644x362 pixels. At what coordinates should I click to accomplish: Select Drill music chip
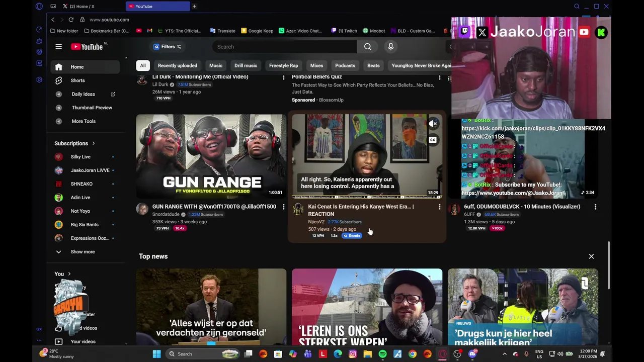coord(246,65)
